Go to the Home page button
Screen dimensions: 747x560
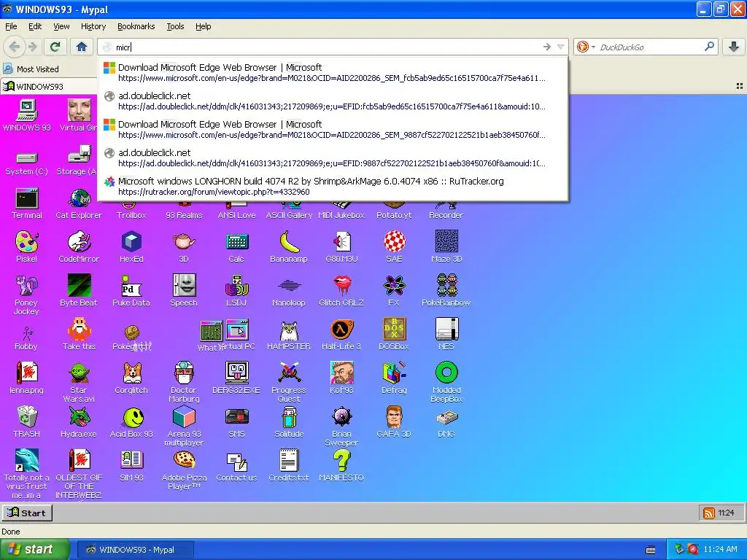(82, 47)
